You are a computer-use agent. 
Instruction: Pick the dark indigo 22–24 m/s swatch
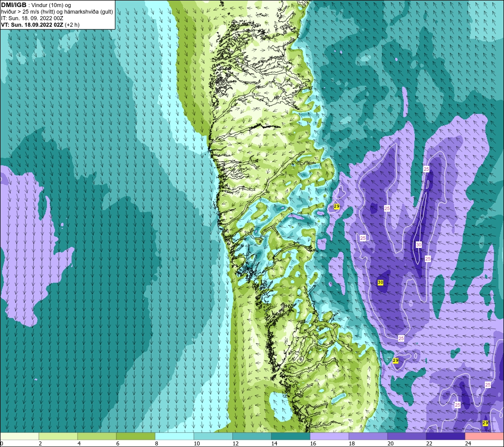[x=446, y=436]
